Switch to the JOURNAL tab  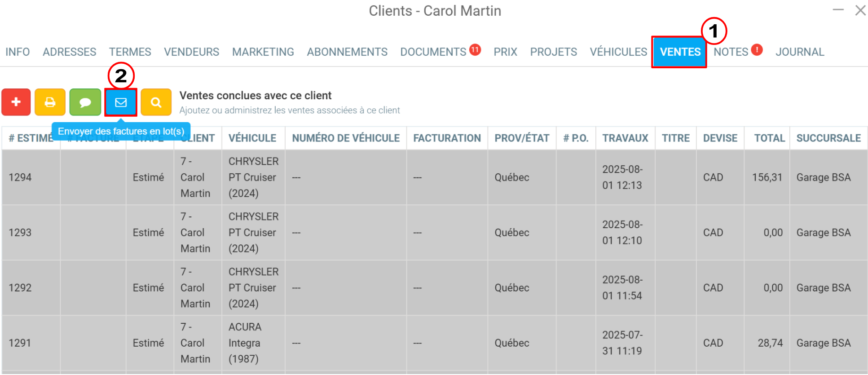click(x=800, y=52)
